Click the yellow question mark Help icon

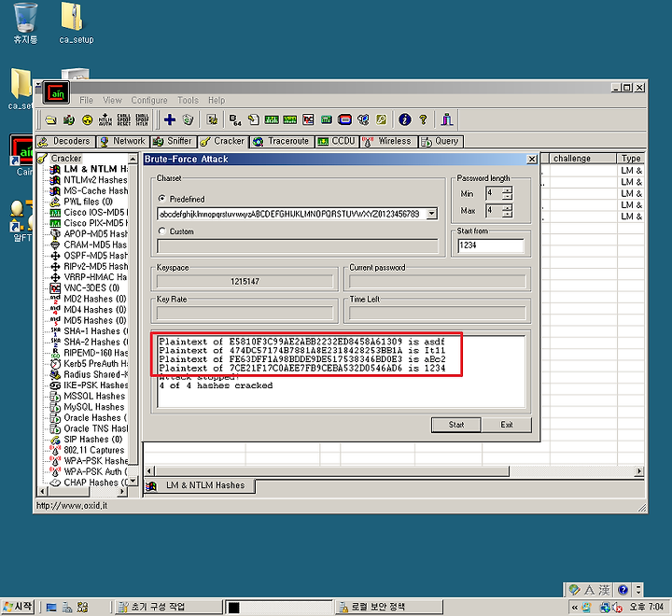(x=423, y=119)
